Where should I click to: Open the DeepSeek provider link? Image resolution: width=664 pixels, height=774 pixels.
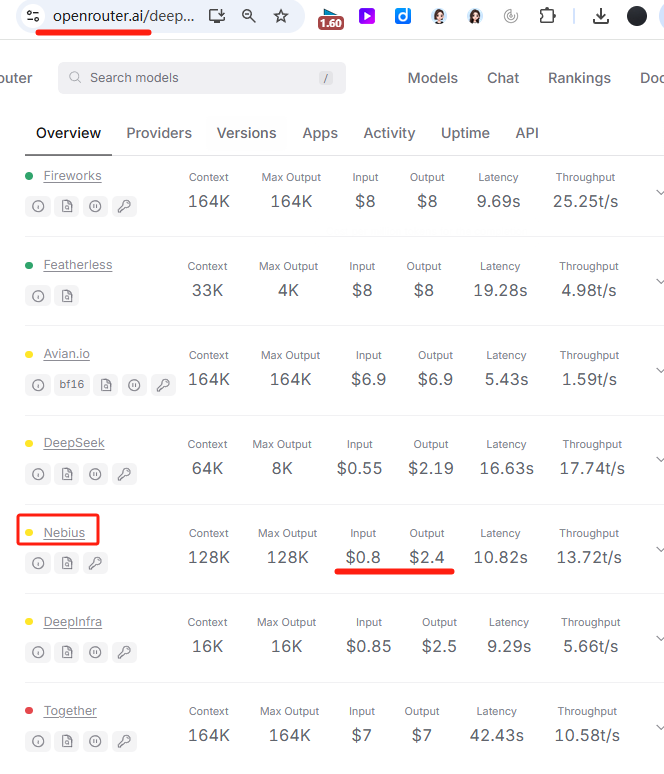pos(74,443)
